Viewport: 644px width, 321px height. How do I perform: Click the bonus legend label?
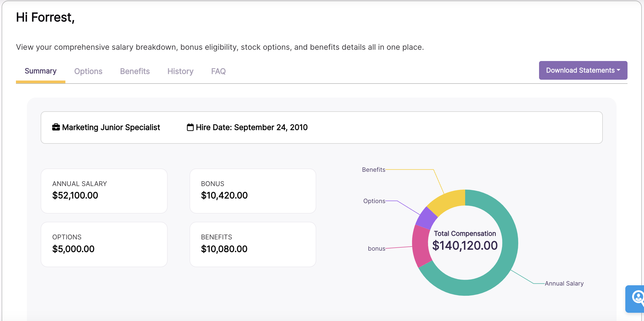point(376,248)
